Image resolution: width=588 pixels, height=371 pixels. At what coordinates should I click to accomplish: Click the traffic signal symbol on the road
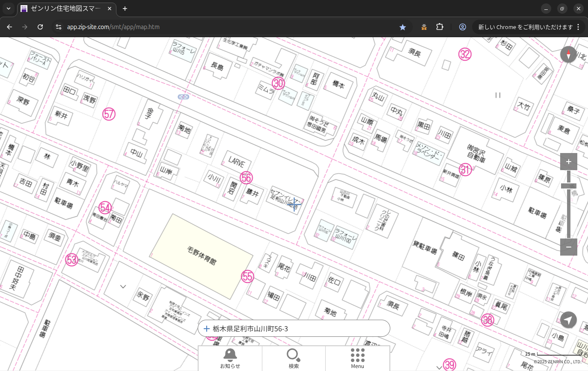tap(184, 97)
